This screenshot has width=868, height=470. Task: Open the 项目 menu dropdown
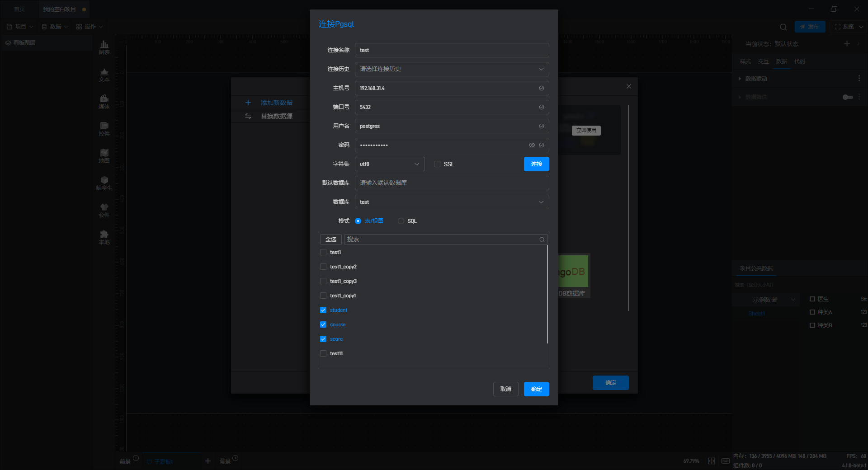pos(20,27)
